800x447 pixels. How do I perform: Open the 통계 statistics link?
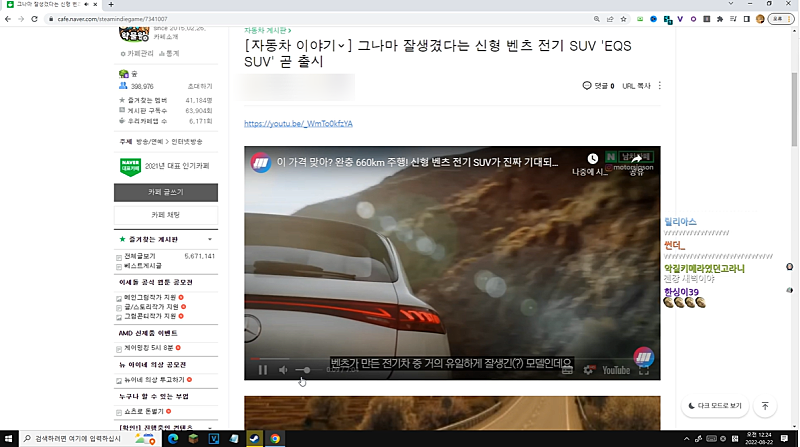click(169, 54)
